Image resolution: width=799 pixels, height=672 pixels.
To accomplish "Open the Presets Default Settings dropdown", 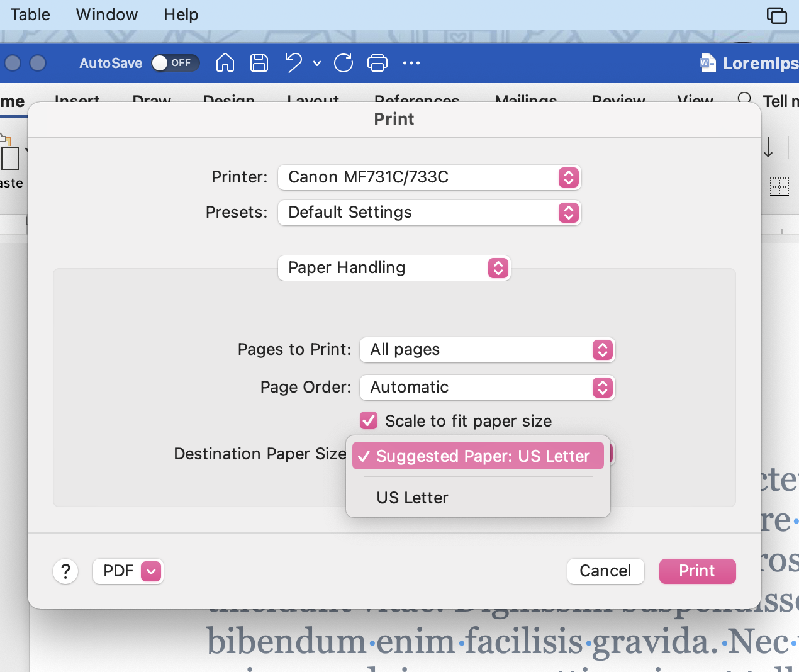I will tap(429, 213).
